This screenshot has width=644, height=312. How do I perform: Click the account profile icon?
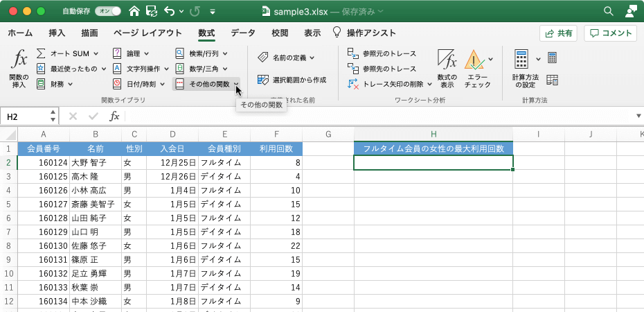(630, 11)
